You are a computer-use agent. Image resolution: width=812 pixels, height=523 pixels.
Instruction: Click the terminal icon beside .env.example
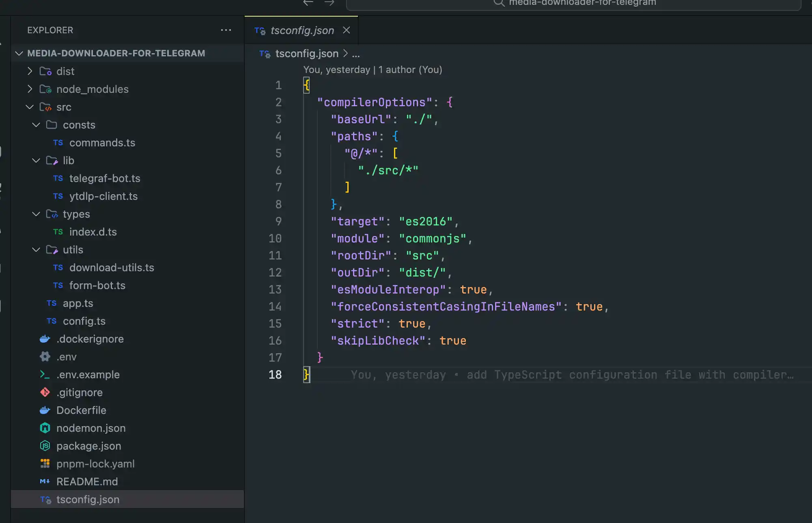(45, 375)
